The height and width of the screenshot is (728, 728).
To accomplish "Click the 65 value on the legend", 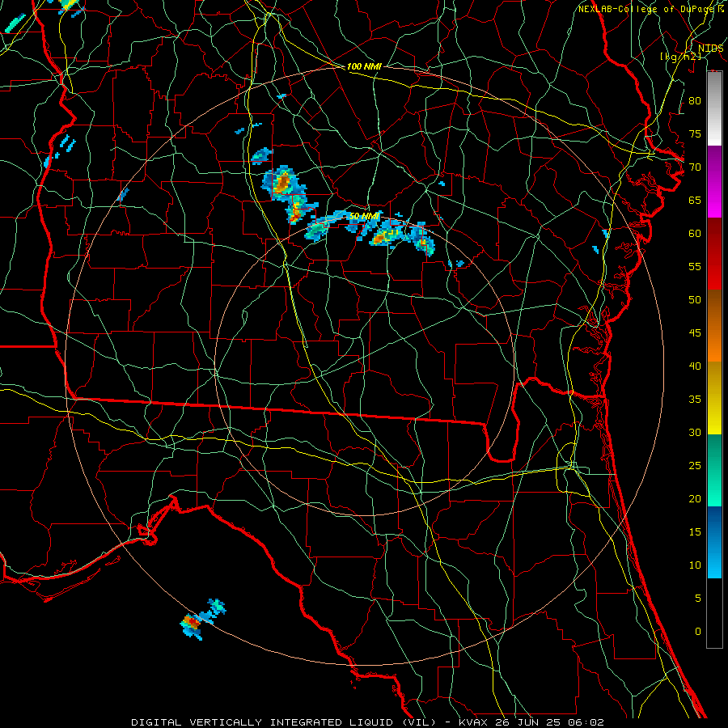I will [695, 200].
